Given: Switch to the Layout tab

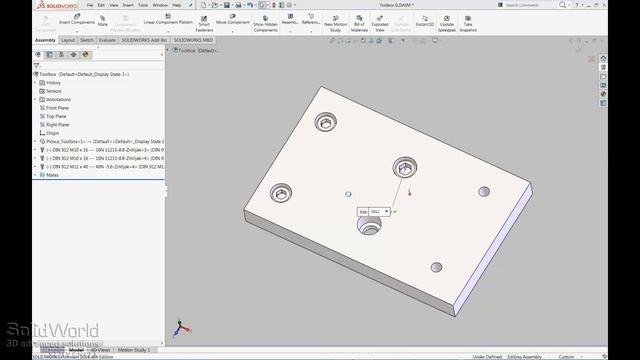Looking at the screenshot, I should tap(68, 40).
